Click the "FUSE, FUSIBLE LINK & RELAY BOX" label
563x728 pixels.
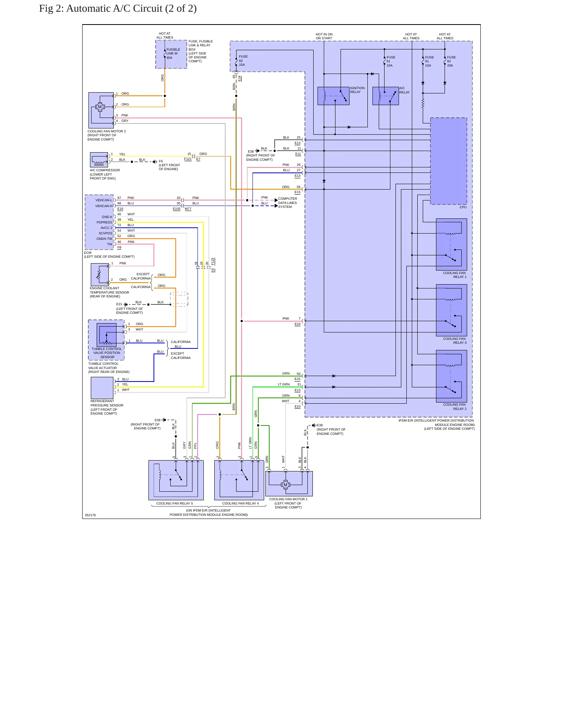(201, 51)
